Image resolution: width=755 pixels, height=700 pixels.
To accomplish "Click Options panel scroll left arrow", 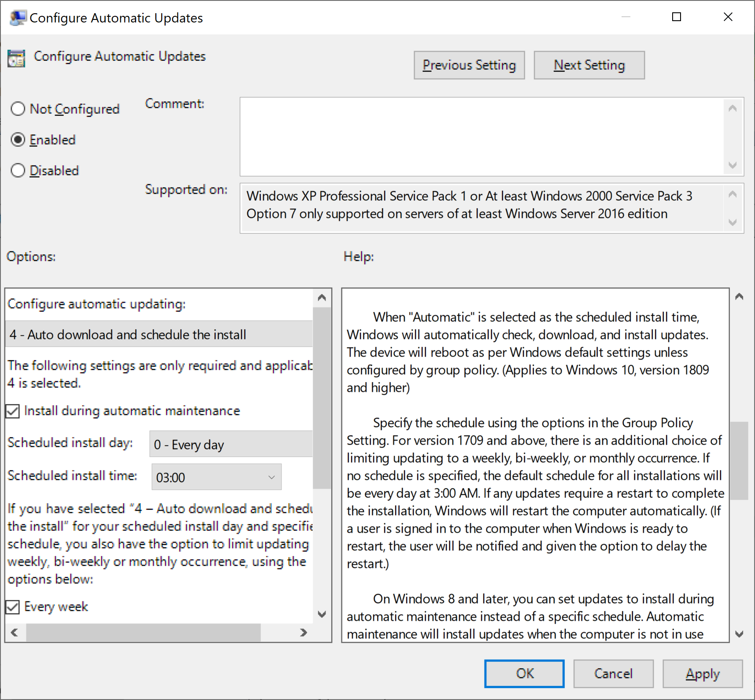I will 15,633.
